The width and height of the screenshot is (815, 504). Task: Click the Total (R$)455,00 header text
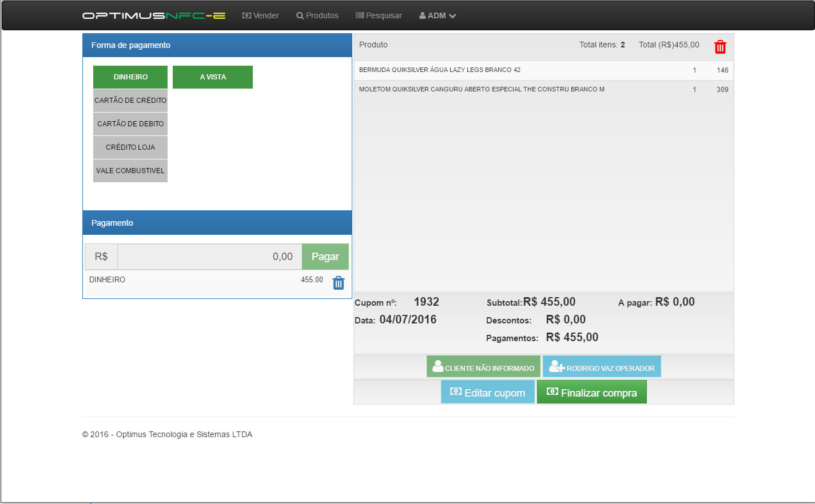(x=669, y=45)
